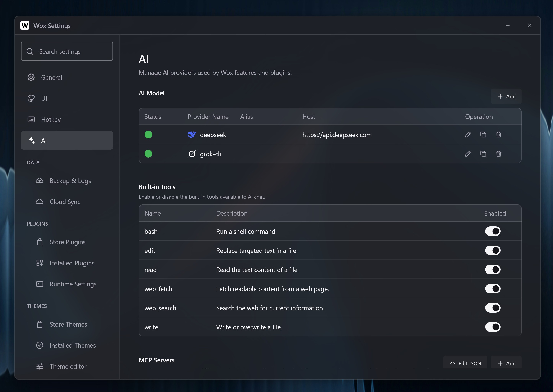Click the https://api.deepseek.com host cell
Screen dimensions: 553x392
[x=337, y=135]
